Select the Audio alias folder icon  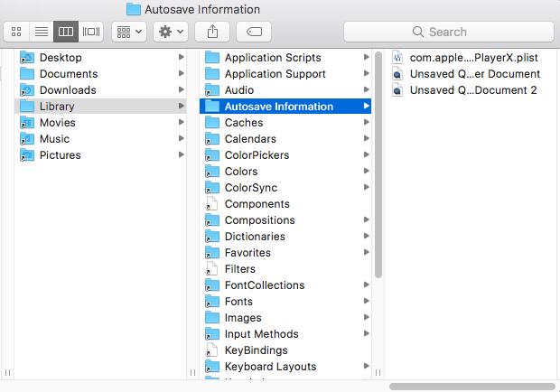212,90
